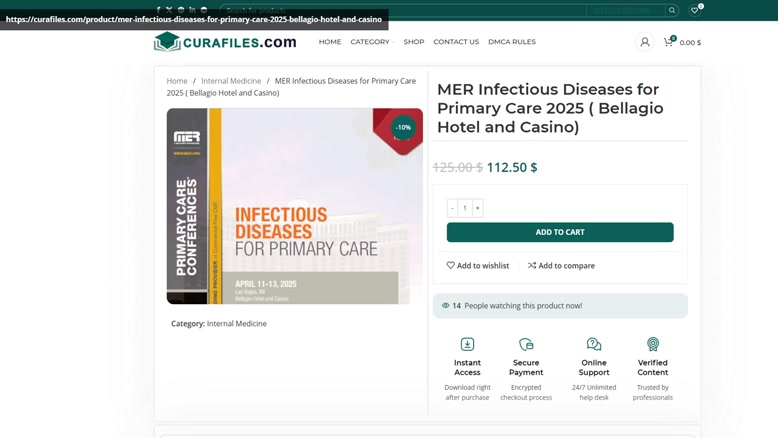Click the Verified Content badge icon
Image resolution: width=778 pixels, height=438 pixels.
pos(652,344)
